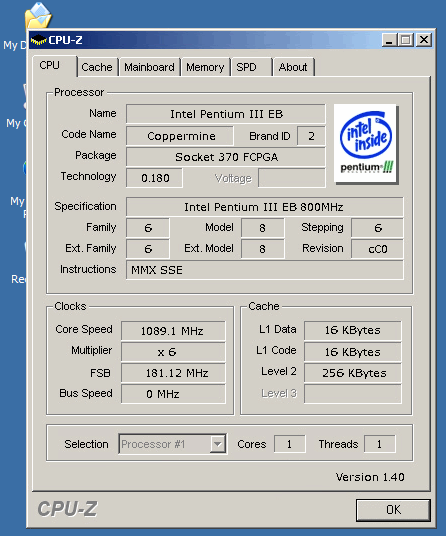
Task: Click the empty Level 3 field
Action: tap(353, 394)
